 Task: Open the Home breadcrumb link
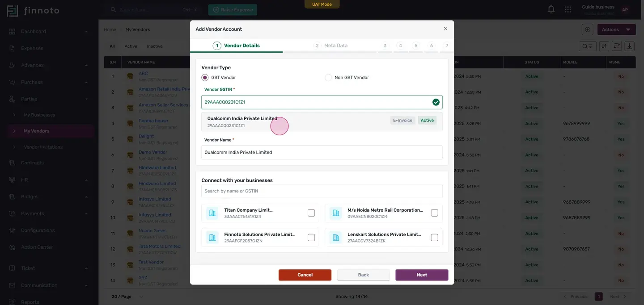point(110,30)
